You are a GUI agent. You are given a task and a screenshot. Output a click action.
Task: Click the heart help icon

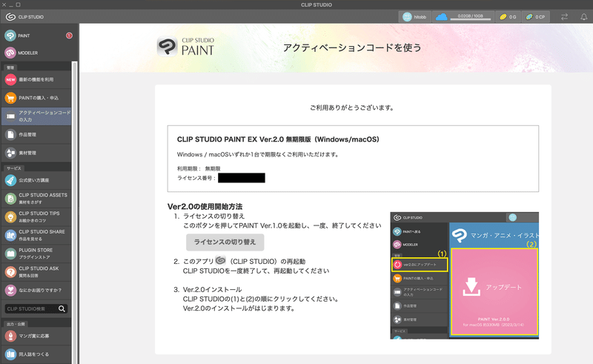pyautogui.click(x=10, y=290)
